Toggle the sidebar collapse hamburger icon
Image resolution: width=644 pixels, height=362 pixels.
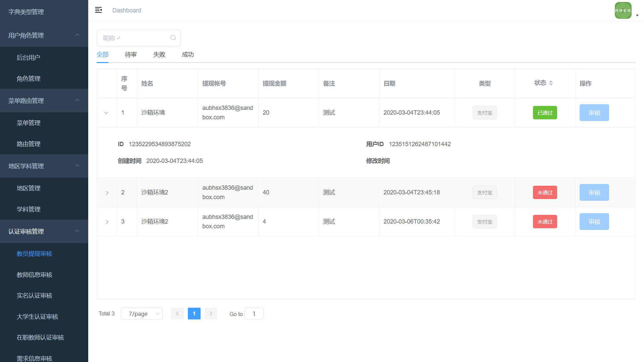98,10
